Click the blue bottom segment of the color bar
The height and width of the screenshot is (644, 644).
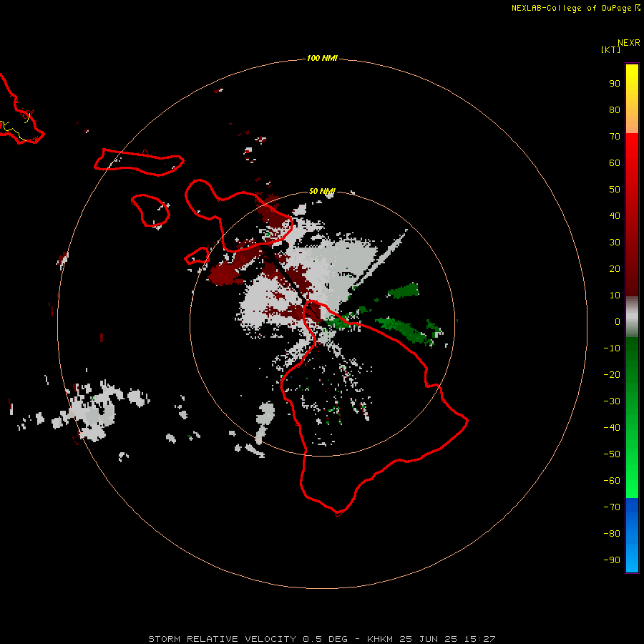632,535
